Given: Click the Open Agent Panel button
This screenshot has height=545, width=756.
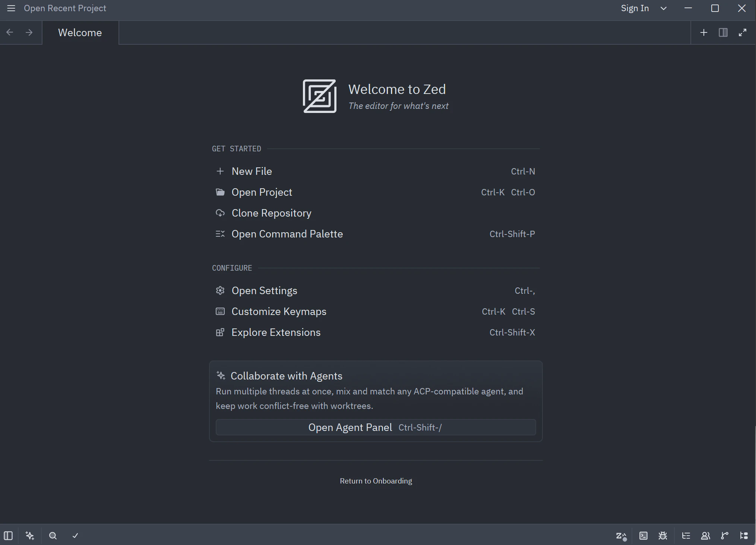Looking at the screenshot, I should click(376, 427).
